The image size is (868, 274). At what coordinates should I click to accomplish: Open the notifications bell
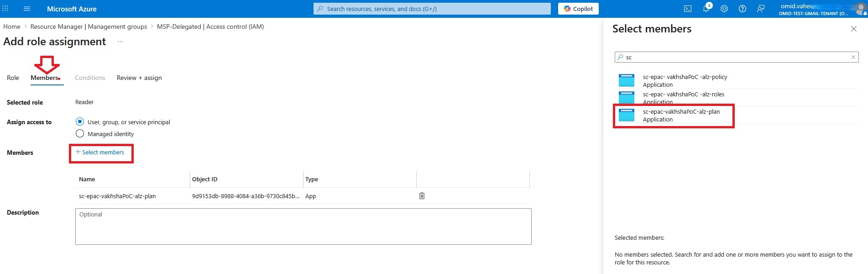tap(706, 9)
